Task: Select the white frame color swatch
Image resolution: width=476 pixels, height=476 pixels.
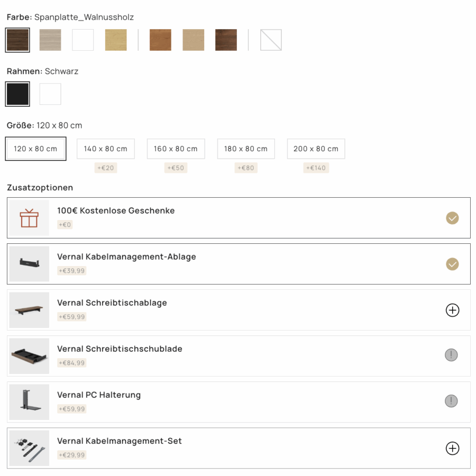Action: click(50, 94)
